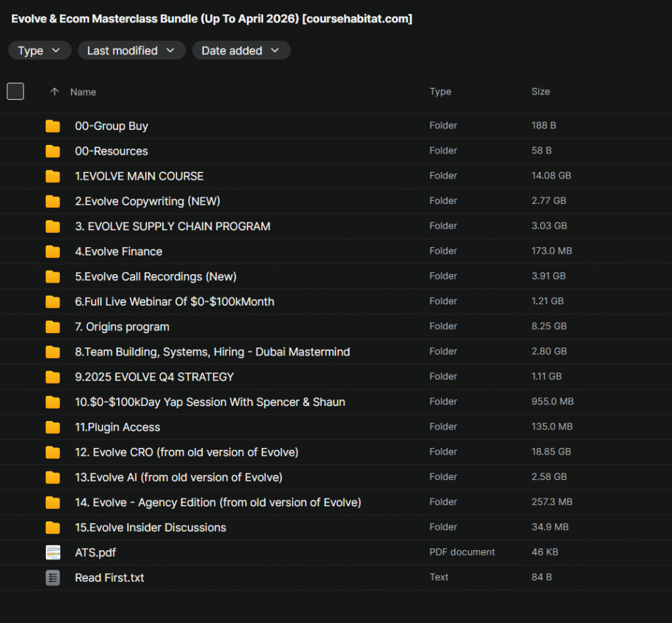Click the folder icon beside 2.Evolve Copywriting (NEW)
This screenshot has height=623, width=672.
[x=52, y=201]
